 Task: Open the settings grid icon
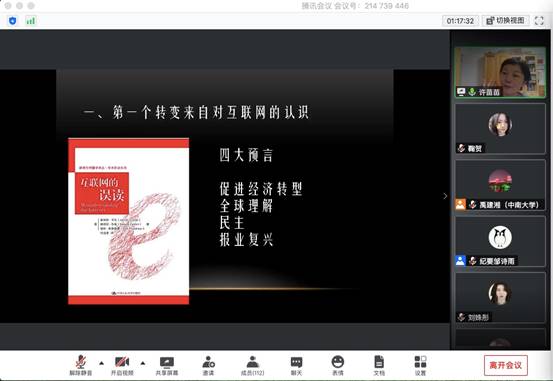click(x=420, y=365)
